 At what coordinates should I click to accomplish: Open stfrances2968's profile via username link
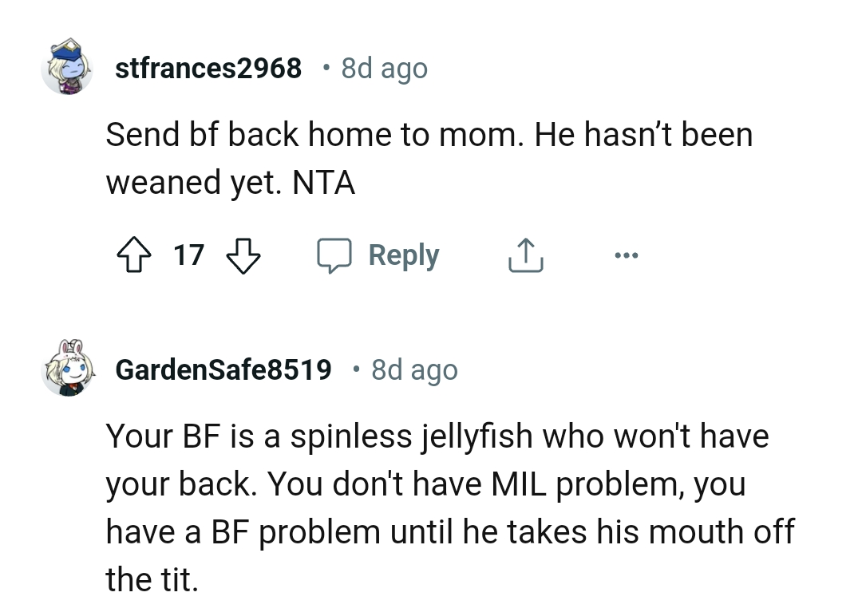(x=208, y=68)
